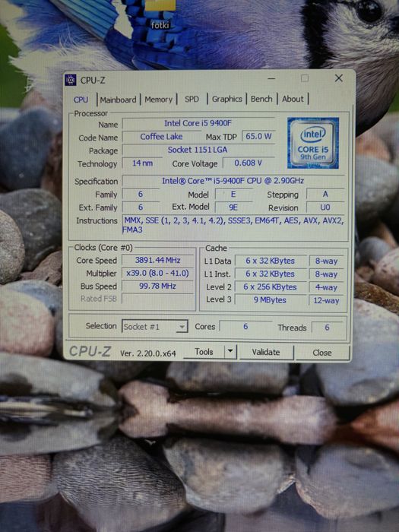Open the Memory tab
This screenshot has width=399, height=532.
[x=158, y=100]
